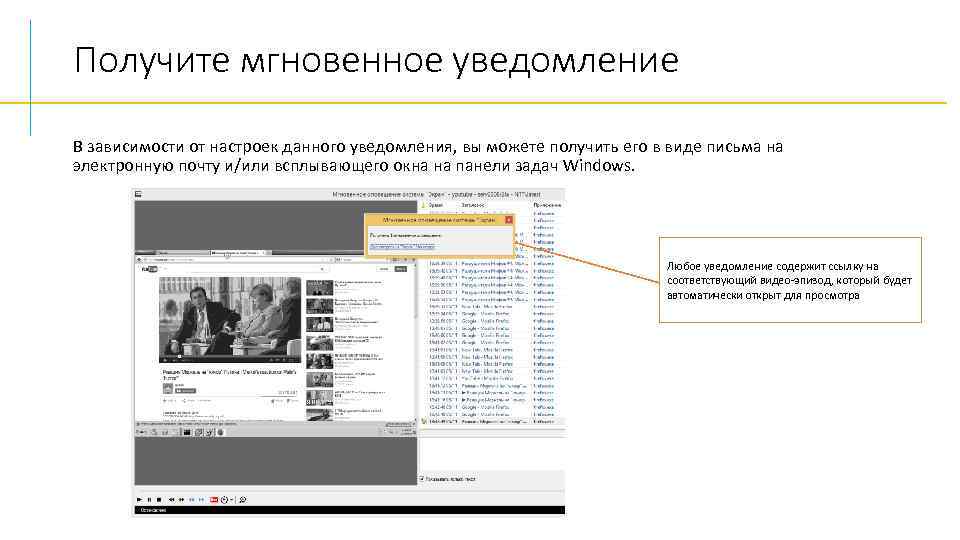Click the YouTube video progress bar
This screenshot has height=540, width=960.
tap(230, 356)
